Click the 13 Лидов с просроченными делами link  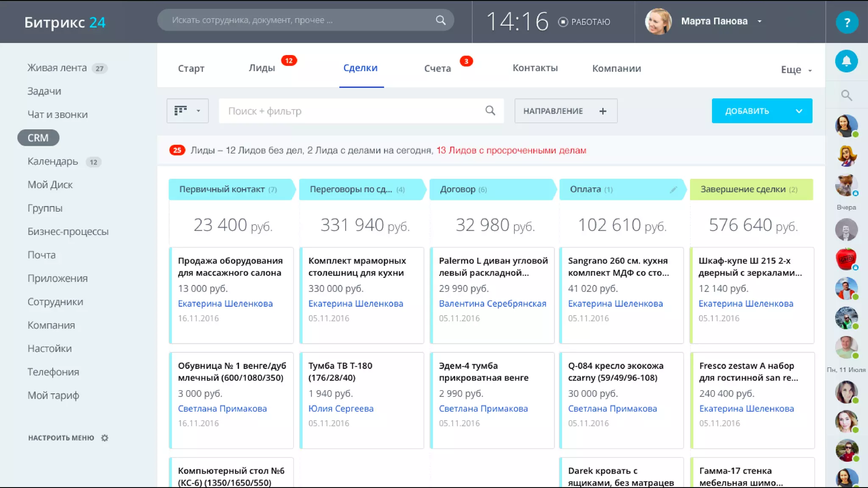(511, 150)
